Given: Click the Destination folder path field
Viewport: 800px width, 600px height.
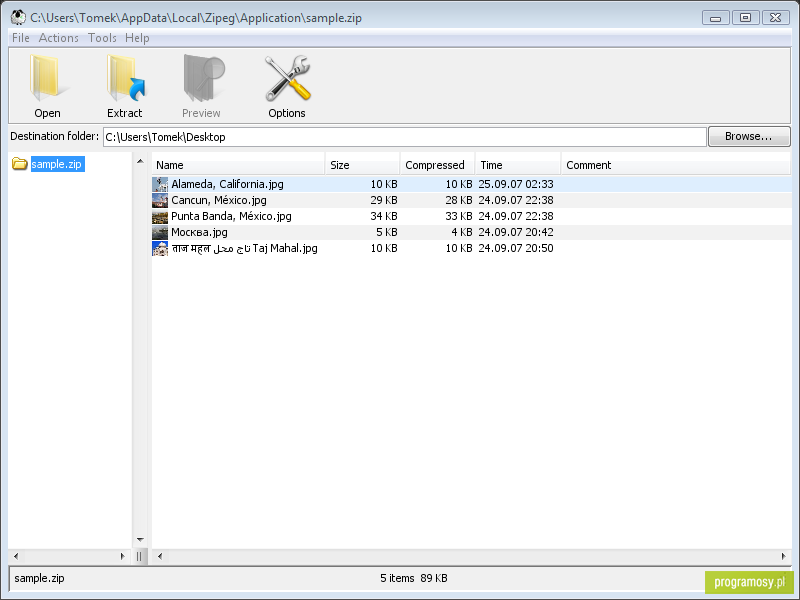Looking at the screenshot, I should tap(405, 137).
